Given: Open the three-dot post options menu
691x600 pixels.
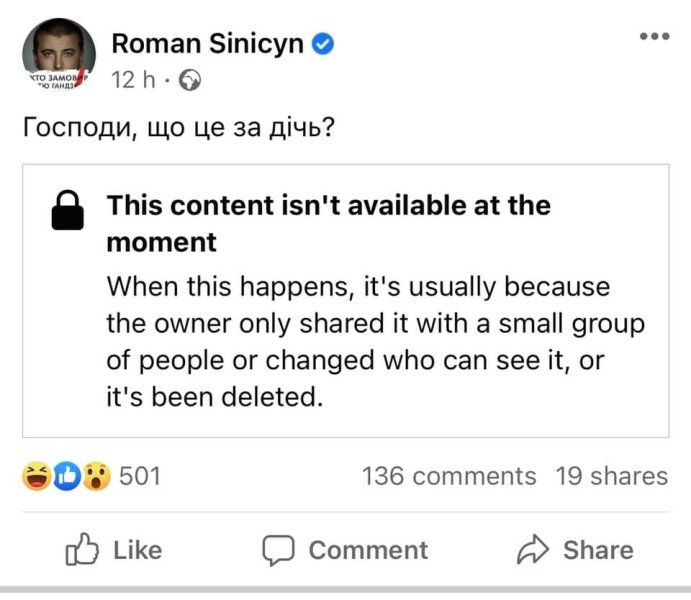Looking at the screenshot, I should [x=654, y=37].
